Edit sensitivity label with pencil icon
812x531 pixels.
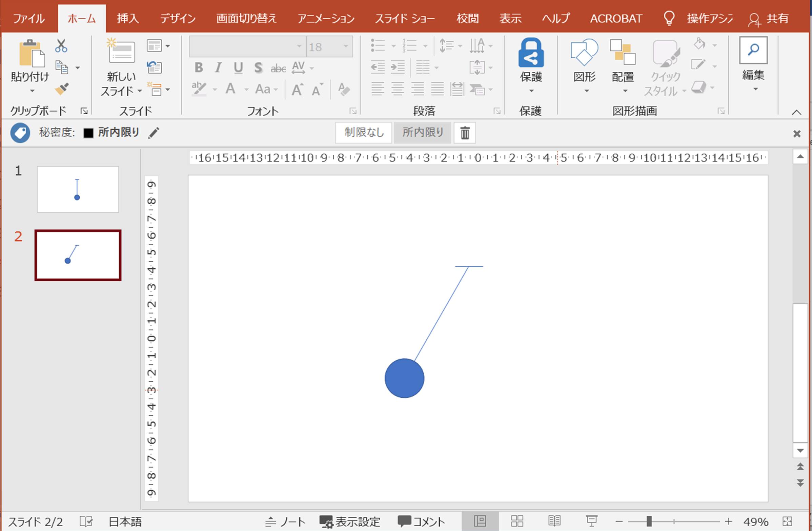point(154,132)
